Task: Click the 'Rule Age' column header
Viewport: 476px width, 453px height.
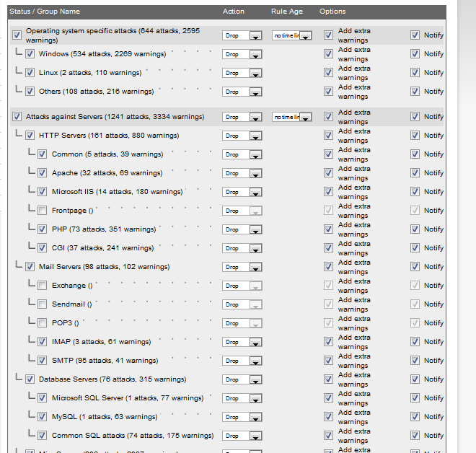Action: click(287, 12)
